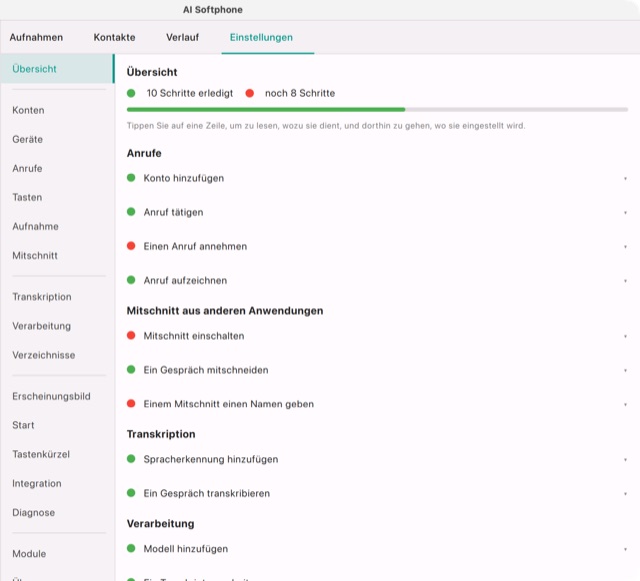Click green status dot beside Konto hinzufügen

[x=131, y=178]
